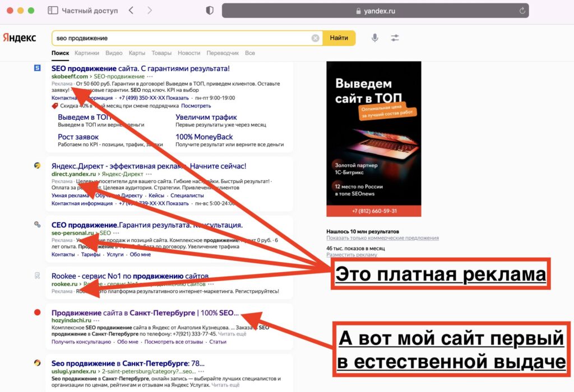Click skobeeff favicon beside first result

pos(38,68)
